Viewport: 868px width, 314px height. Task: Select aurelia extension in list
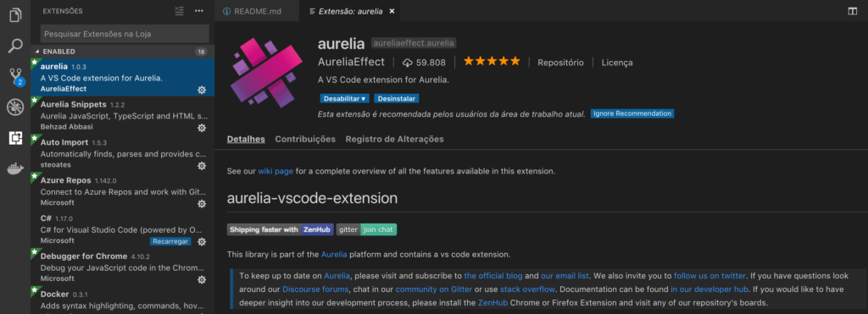point(123,77)
